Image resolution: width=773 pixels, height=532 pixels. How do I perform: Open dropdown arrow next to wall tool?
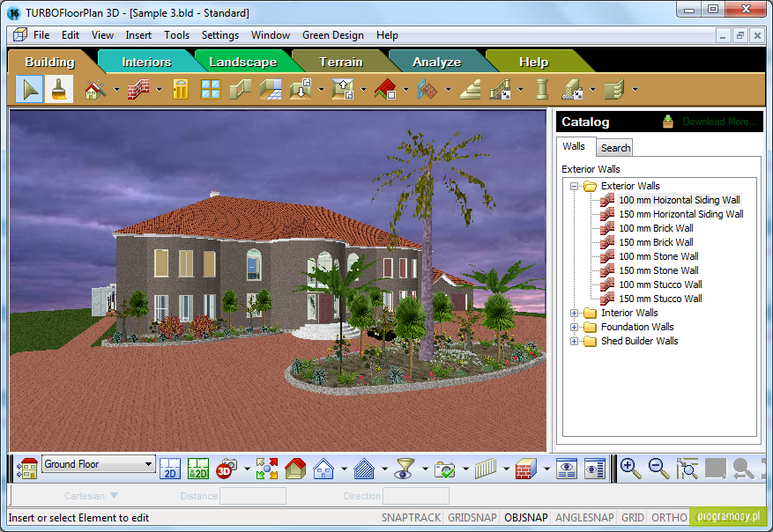click(159, 90)
